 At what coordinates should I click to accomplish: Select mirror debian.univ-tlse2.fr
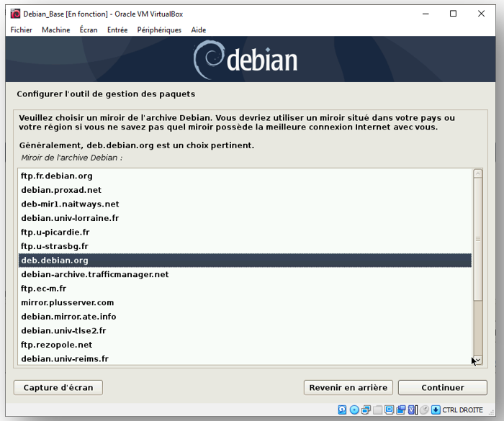[245, 331]
